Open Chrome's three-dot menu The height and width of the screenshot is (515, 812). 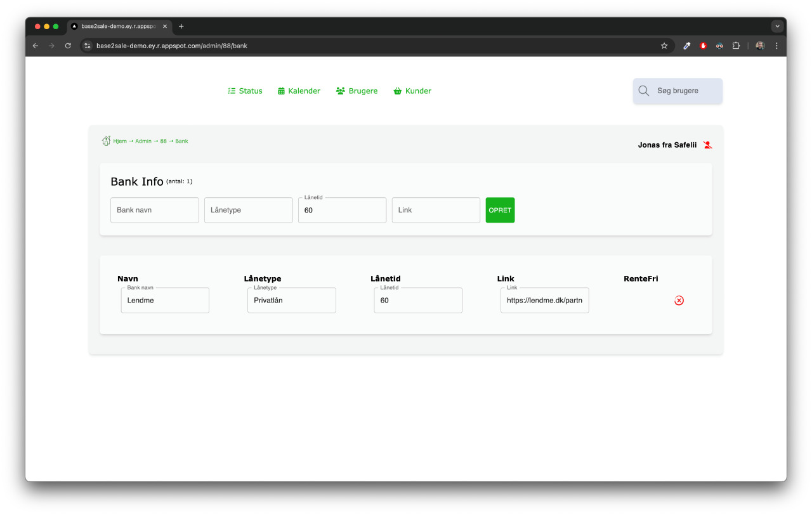(776, 46)
